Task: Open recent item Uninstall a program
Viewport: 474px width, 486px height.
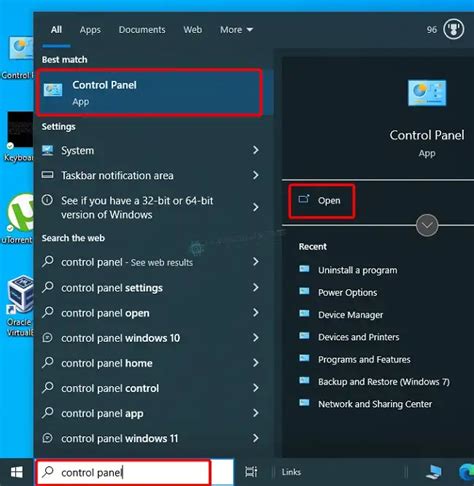Action: click(357, 270)
